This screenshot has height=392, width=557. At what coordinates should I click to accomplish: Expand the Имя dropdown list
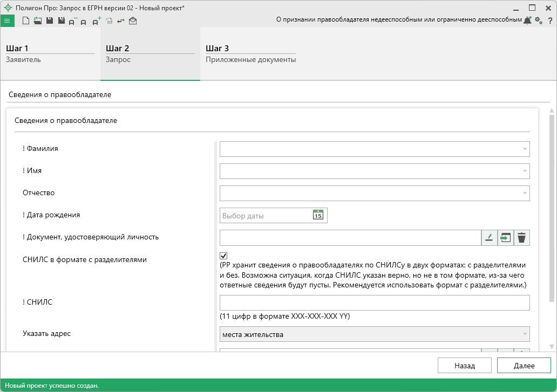(x=525, y=171)
